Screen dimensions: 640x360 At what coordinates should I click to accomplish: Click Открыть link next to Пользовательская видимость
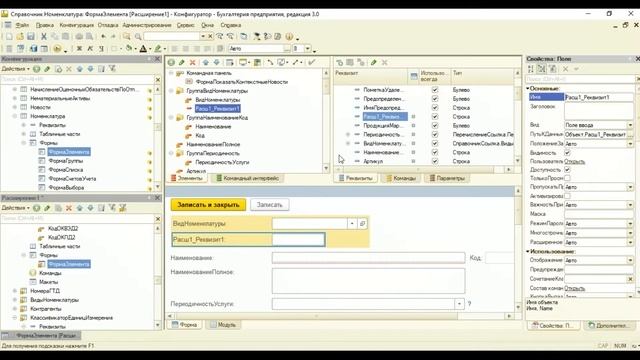point(574,162)
